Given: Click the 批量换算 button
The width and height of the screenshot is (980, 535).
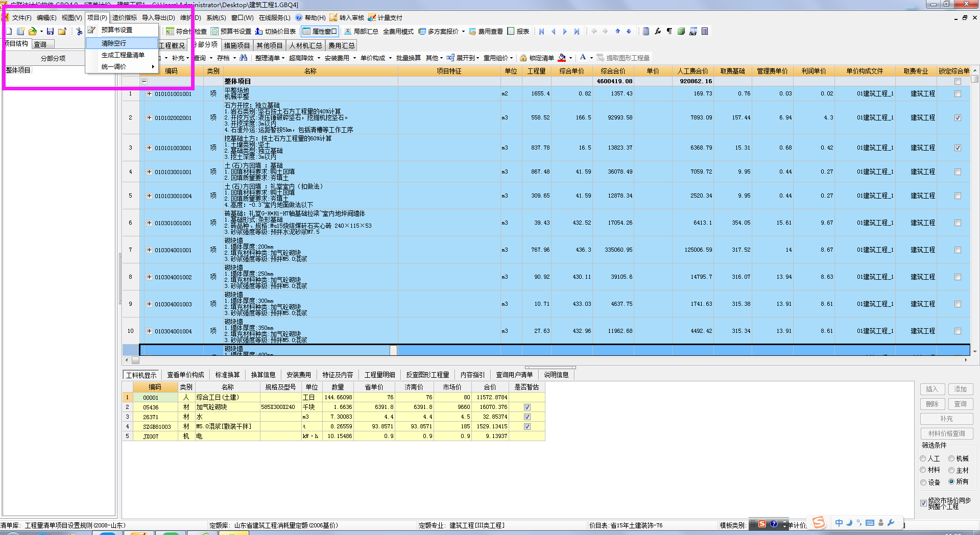Looking at the screenshot, I should pos(408,58).
